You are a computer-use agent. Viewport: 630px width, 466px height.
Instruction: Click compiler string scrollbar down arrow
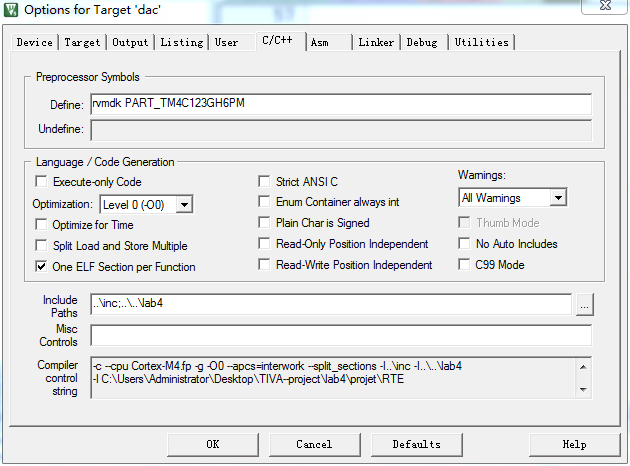coord(583,389)
